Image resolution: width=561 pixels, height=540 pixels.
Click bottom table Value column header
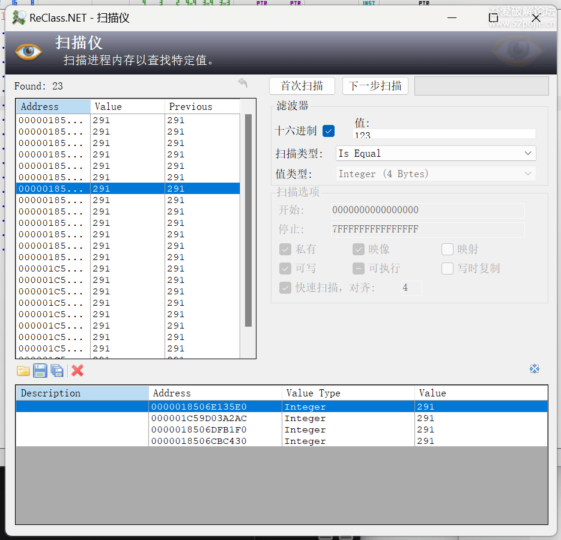pyautogui.click(x=481, y=393)
